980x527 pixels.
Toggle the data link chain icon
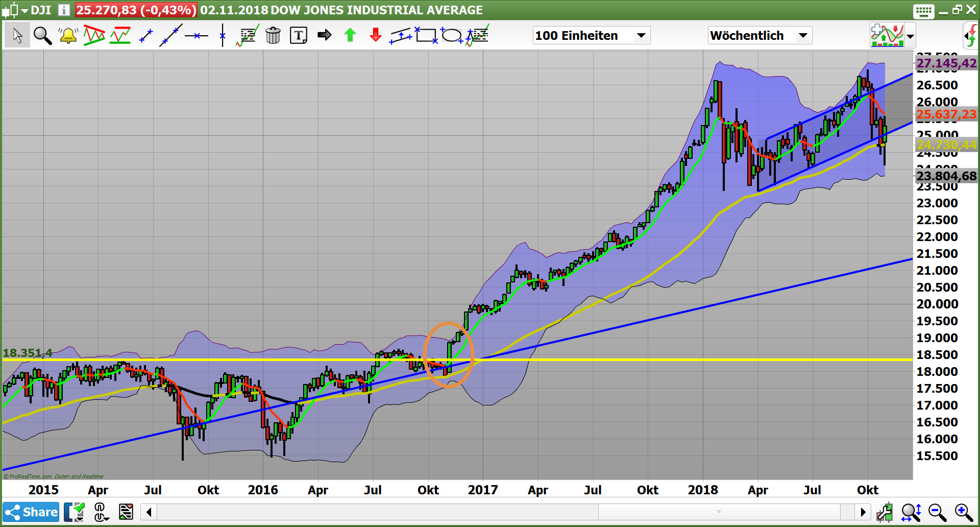[101, 512]
